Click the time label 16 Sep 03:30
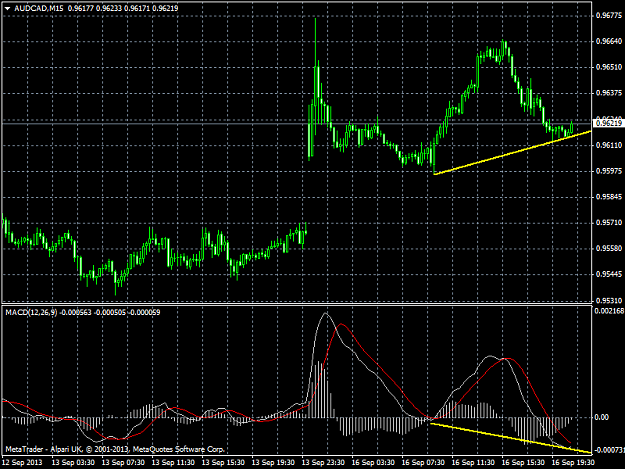The image size is (625, 469). pyautogui.click(x=373, y=463)
